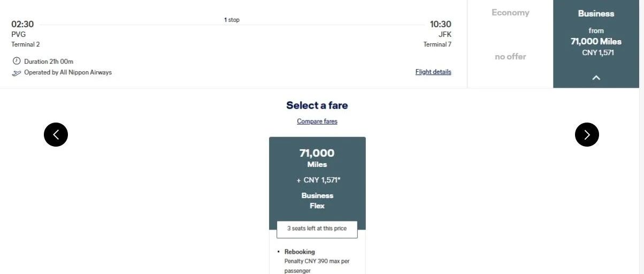Open the Flight details link
The height and width of the screenshot is (274, 644).
(433, 72)
